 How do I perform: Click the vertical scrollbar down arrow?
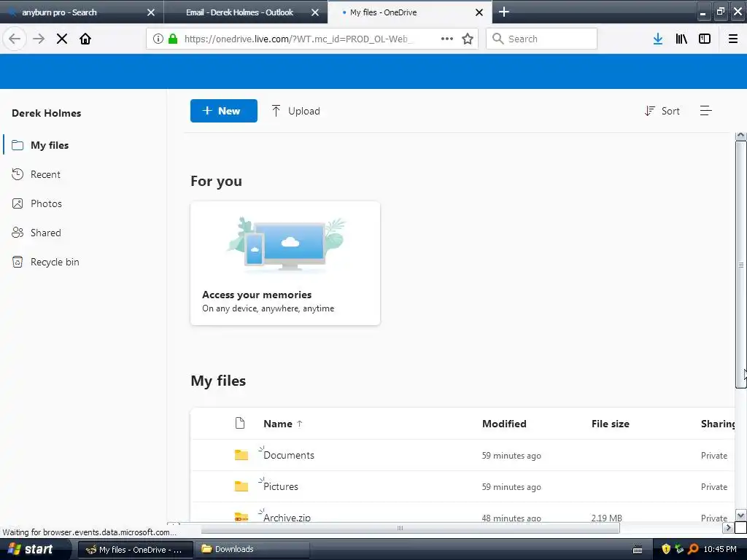click(x=741, y=516)
